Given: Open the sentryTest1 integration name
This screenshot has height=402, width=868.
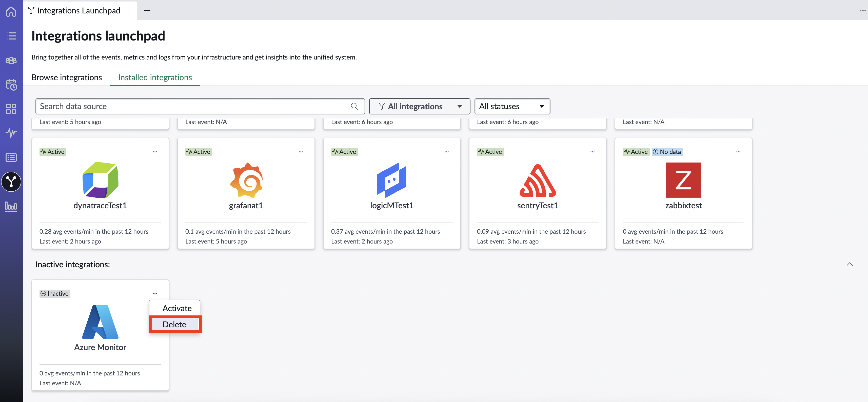Looking at the screenshot, I should pos(538,206).
